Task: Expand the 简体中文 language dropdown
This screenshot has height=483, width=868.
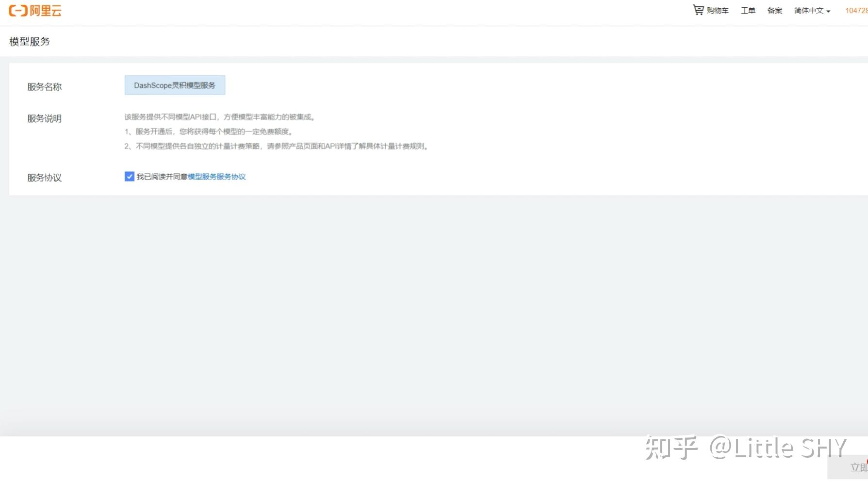Action: pos(812,11)
